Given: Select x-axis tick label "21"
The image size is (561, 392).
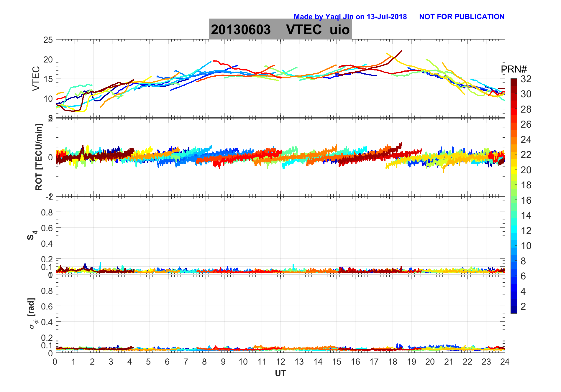Looking at the screenshot, I should pyautogui.click(x=449, y=362).
